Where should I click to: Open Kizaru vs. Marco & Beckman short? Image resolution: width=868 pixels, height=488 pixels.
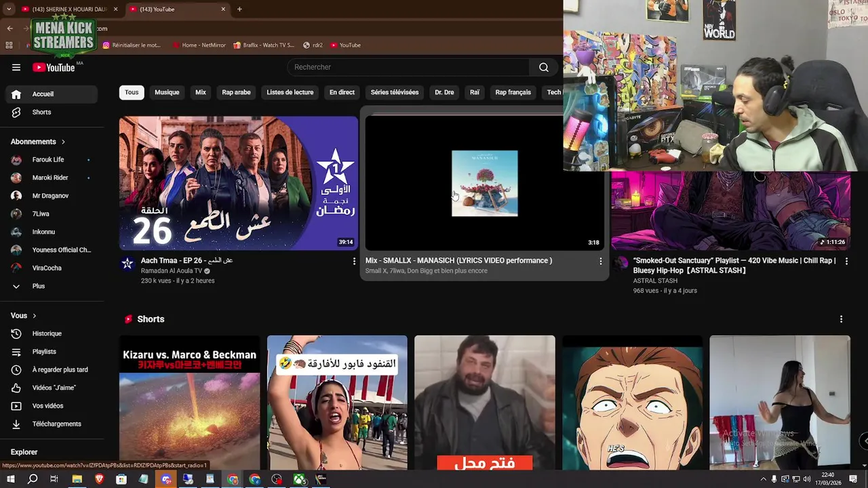tap(189, 403)
